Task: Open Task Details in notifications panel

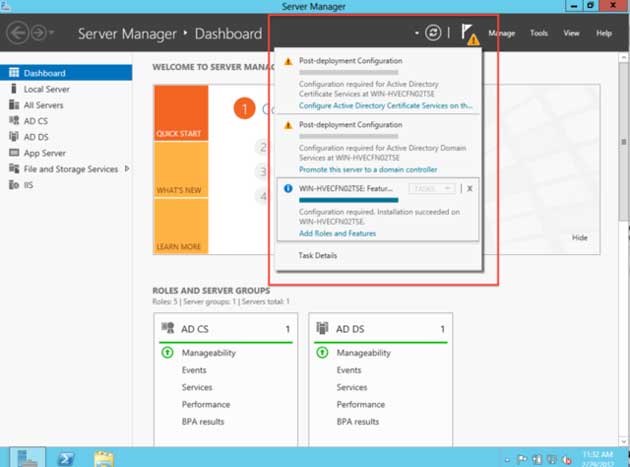Action: (318, 256)
